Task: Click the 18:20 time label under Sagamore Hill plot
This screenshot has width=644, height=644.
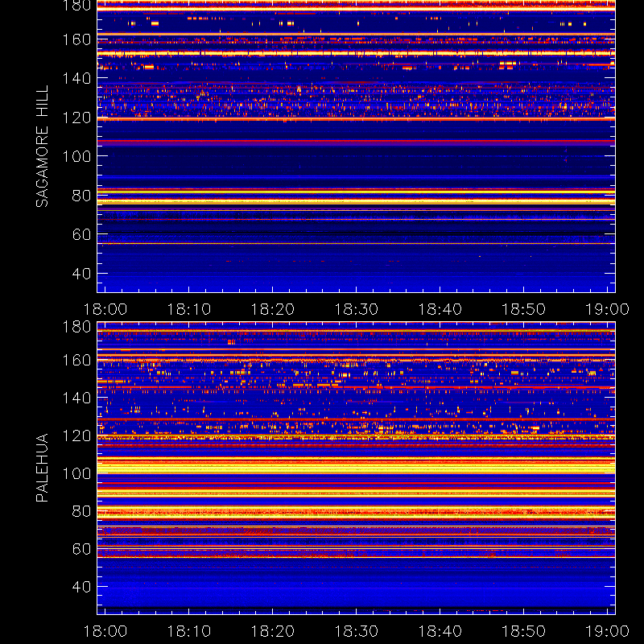Action: point(273,309)
